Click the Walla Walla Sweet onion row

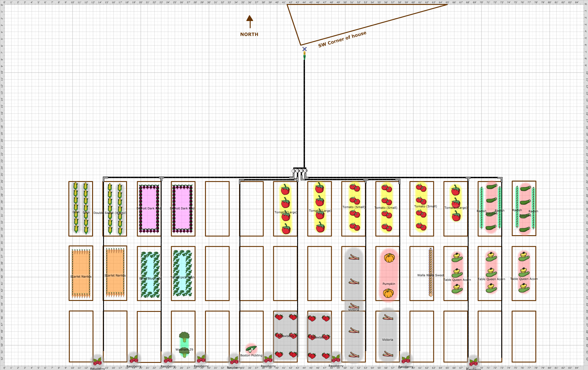click(431, 272)
